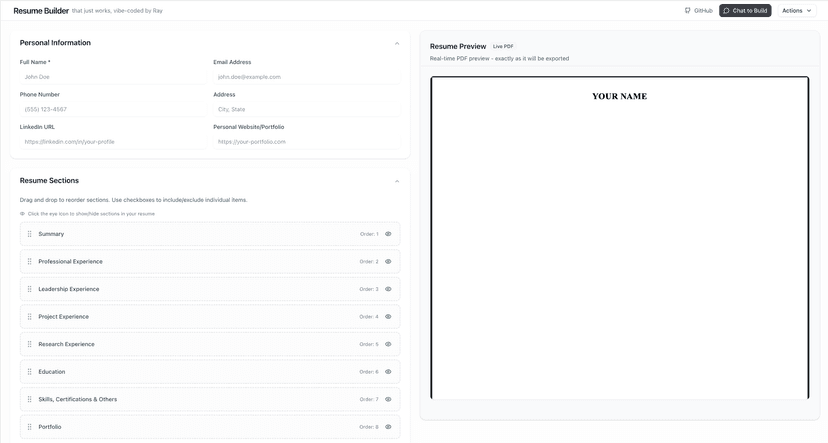Click the Live PDF badge
828x443 pixels.
[x=503, y=46]
